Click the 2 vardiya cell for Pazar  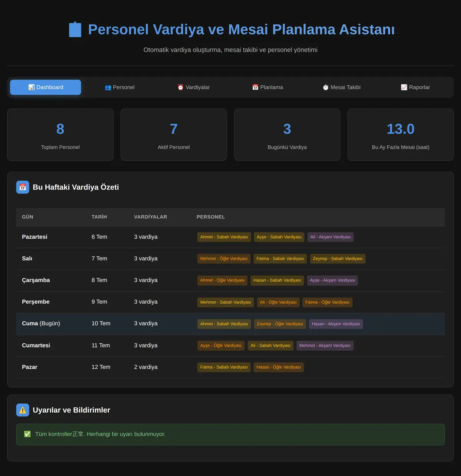(x=146, y=367)
